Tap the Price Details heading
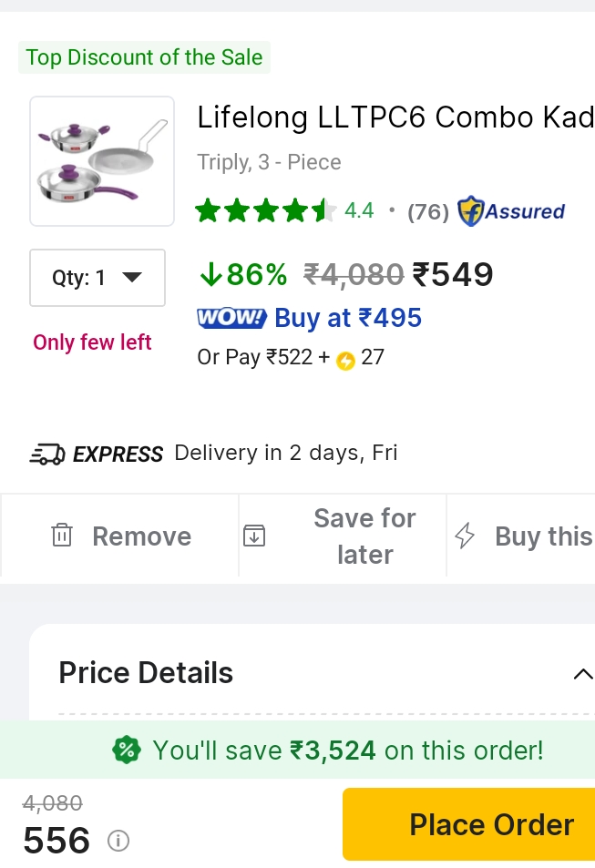Screen dimensions: 595x868 [x=146, y=673]
